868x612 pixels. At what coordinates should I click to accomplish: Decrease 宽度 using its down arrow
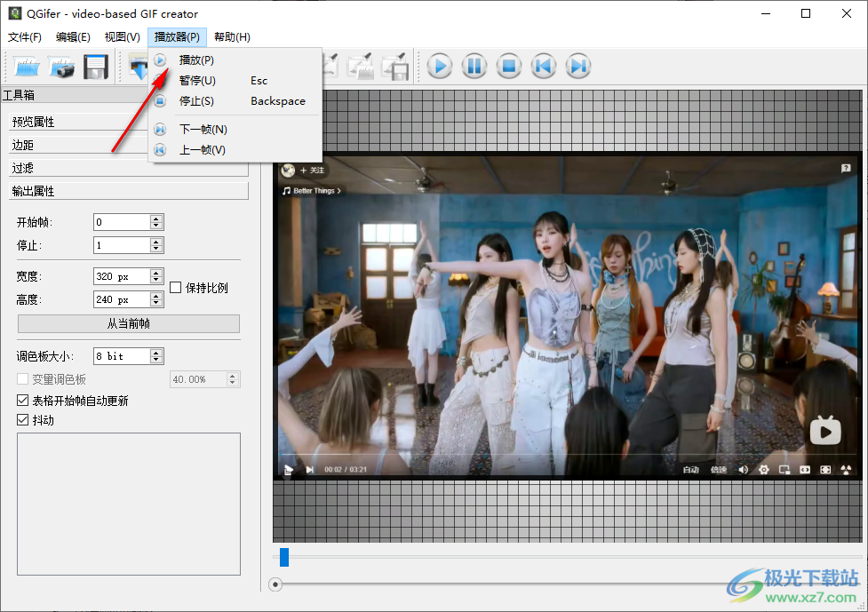[156, 280]
